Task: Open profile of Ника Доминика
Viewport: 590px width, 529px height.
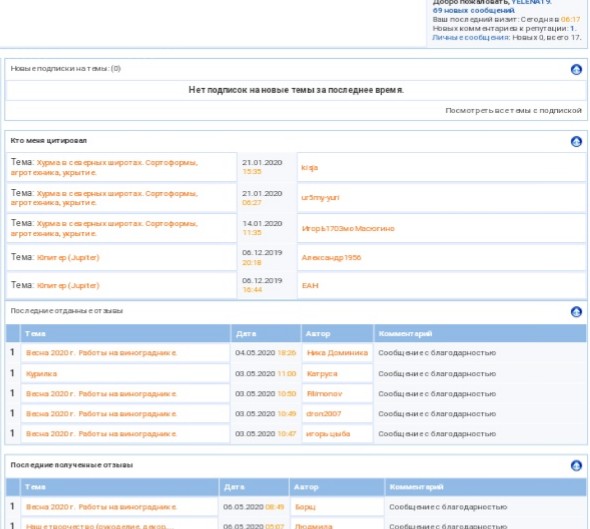Action: [337, 353]
